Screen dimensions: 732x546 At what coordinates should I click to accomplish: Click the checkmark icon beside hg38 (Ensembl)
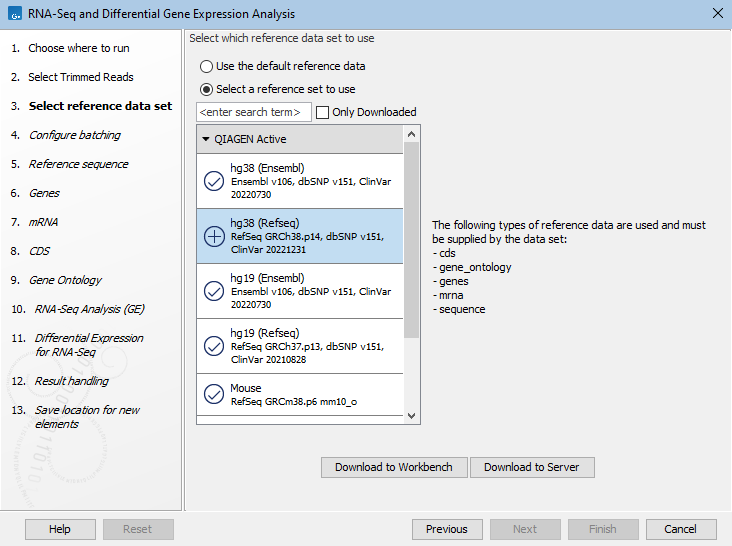(214, 180)
